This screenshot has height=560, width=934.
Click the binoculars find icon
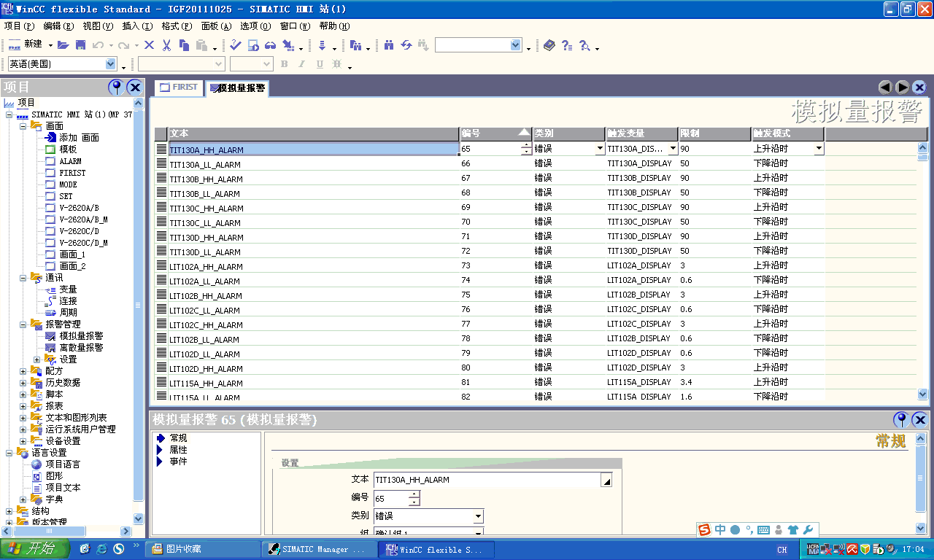[x=389, y=45]
